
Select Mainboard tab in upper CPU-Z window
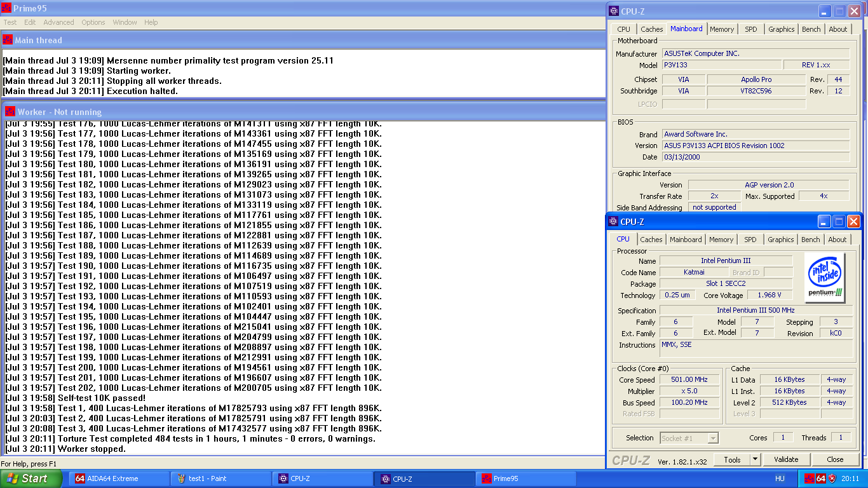pos(686,29)
